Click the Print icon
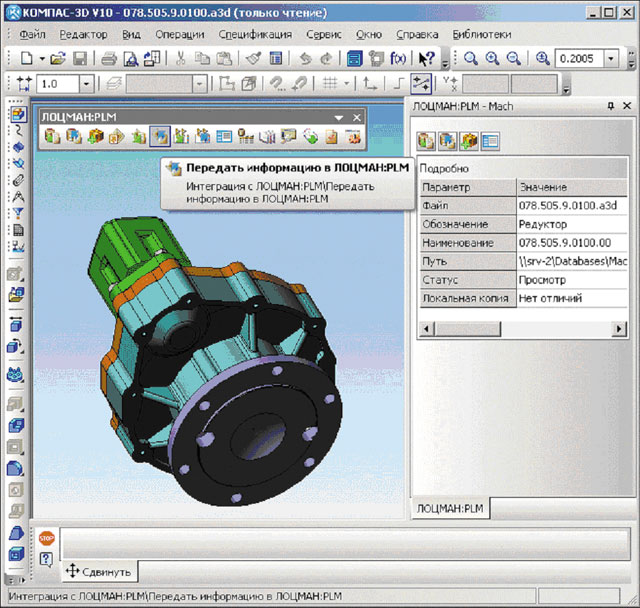Screen dimensions: 640x608 pyautogui.click(x=109, y=58)
